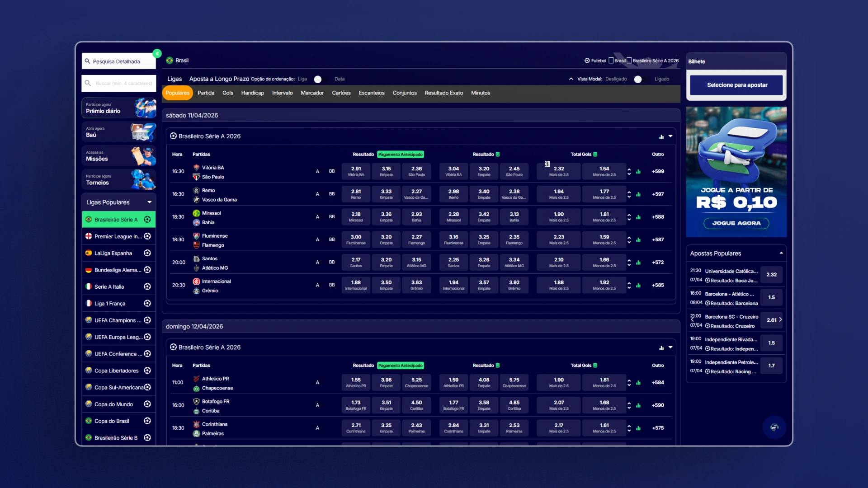This screenshot has width=868, height=488.
Task: Click the Pesquisa Detalhada search field
Action: pos(119,61)
